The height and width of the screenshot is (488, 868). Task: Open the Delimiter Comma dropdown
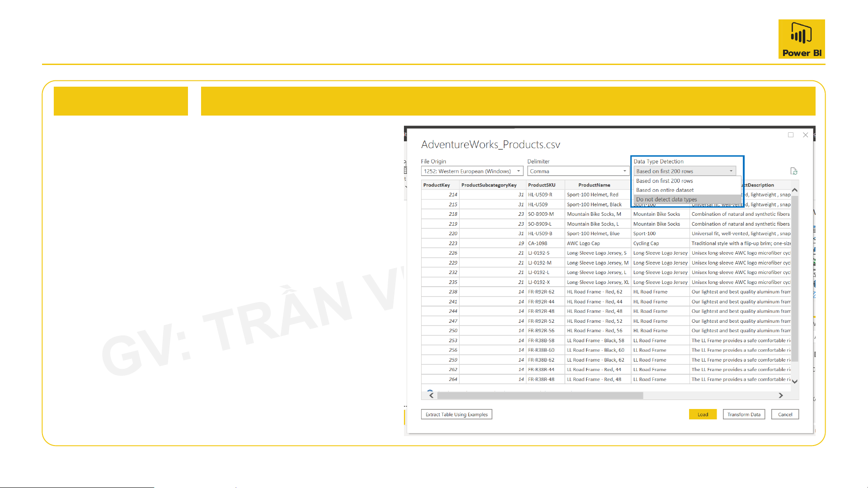tap(578, 171)
